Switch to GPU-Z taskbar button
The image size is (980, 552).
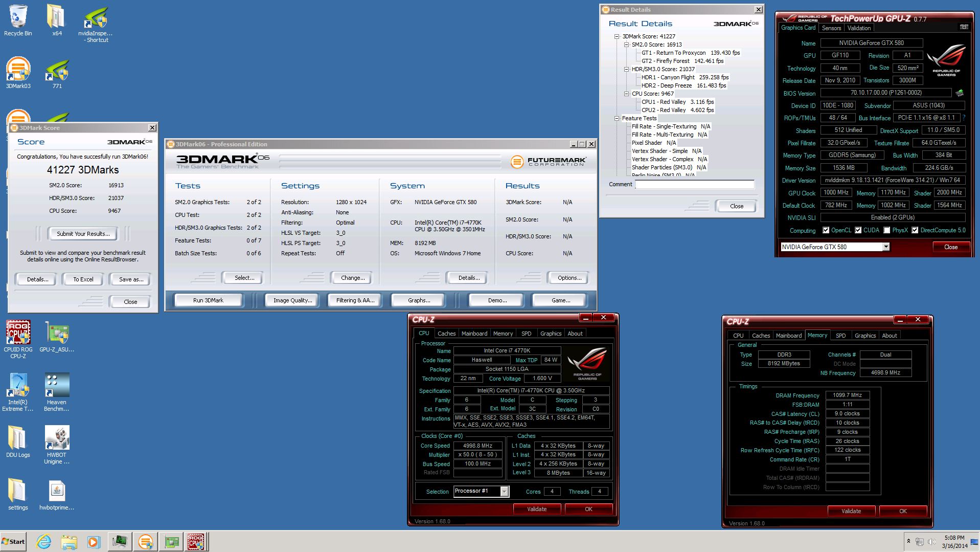(171, 542)
